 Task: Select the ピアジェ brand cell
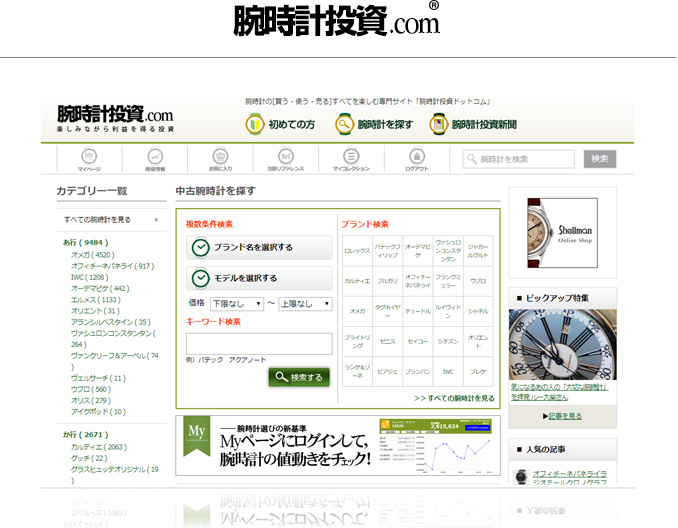point(387,371)
